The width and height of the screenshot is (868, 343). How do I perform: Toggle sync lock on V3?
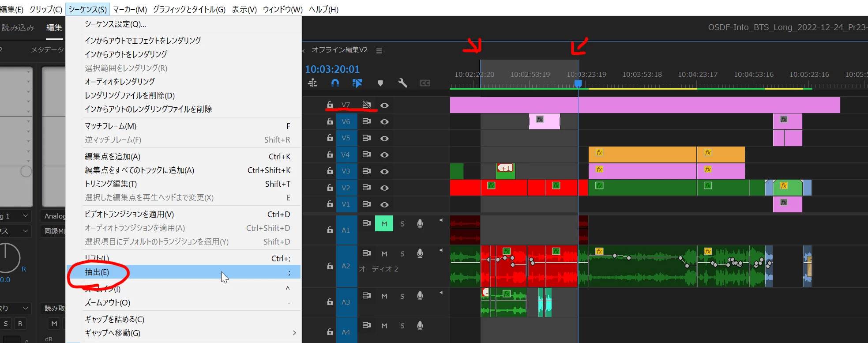(x=367, y=171)
